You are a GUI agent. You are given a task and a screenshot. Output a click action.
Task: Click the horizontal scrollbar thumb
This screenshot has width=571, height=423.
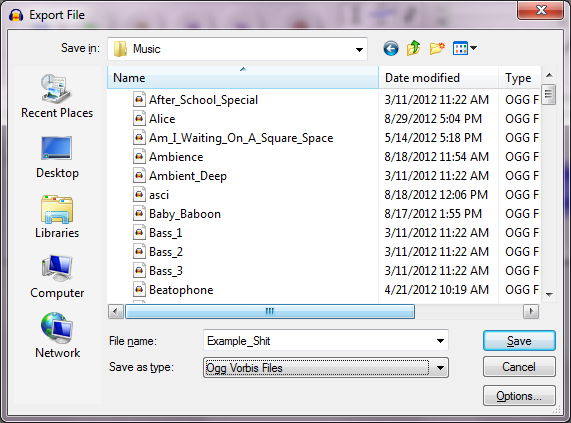pyautogui.click(x=270, y=312)
